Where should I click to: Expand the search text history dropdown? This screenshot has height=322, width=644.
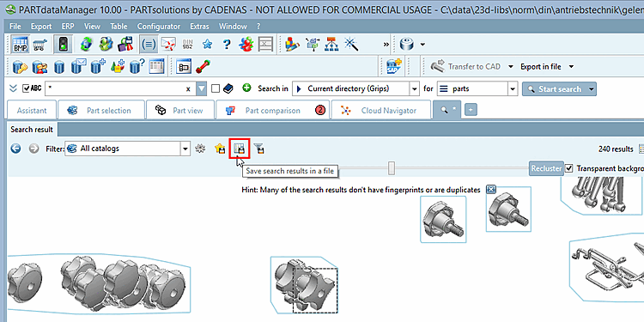pyautogui.click(x=201, y=88)
